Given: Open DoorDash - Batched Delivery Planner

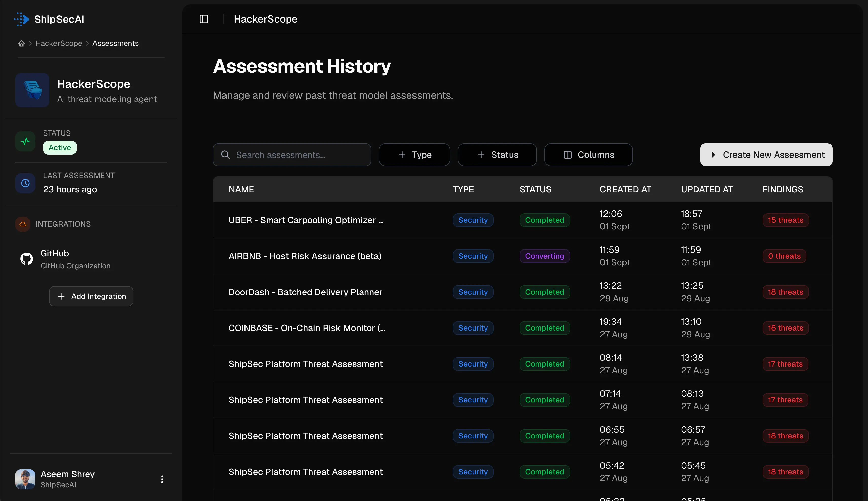Looking at the screenshot, I should pyautogui.click(x=305, y=292).
